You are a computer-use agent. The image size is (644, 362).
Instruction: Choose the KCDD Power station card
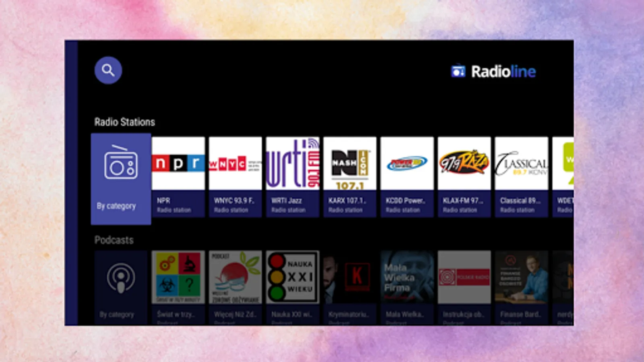[407, 177]
